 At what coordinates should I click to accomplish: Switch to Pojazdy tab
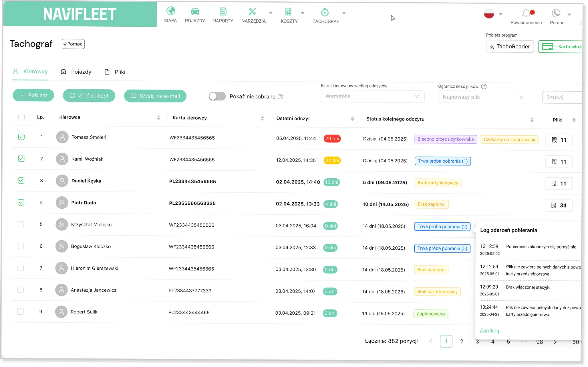pyautogui.click(x=76, y=72)
